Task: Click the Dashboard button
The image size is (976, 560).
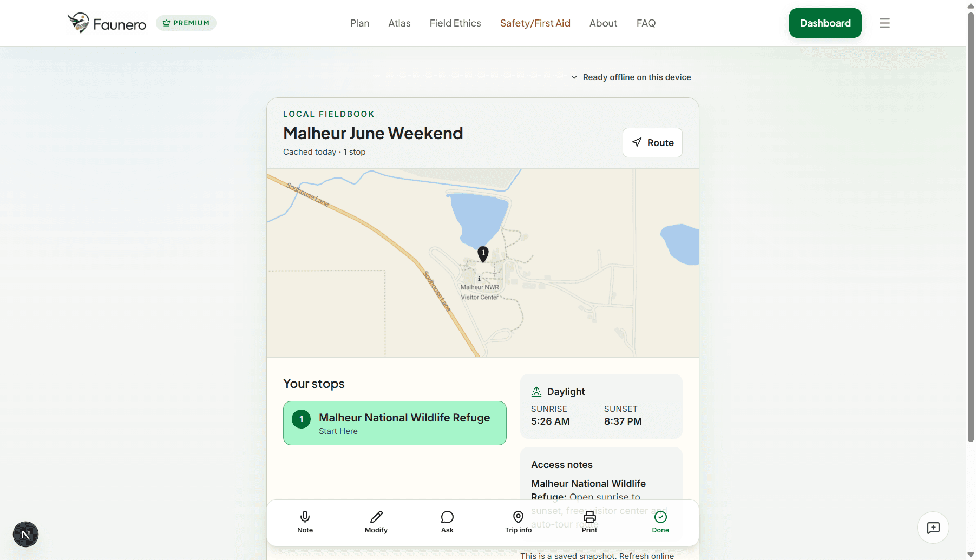Action: pos(825,23)
